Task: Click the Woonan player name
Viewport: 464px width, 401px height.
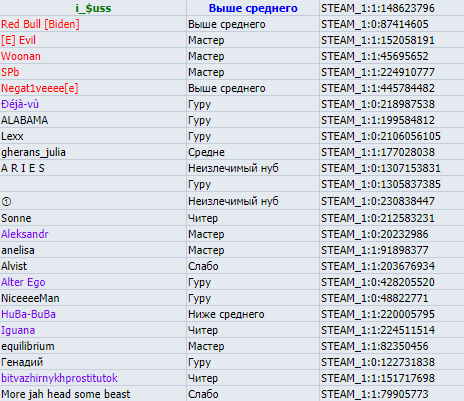Action: coord(21,56)
